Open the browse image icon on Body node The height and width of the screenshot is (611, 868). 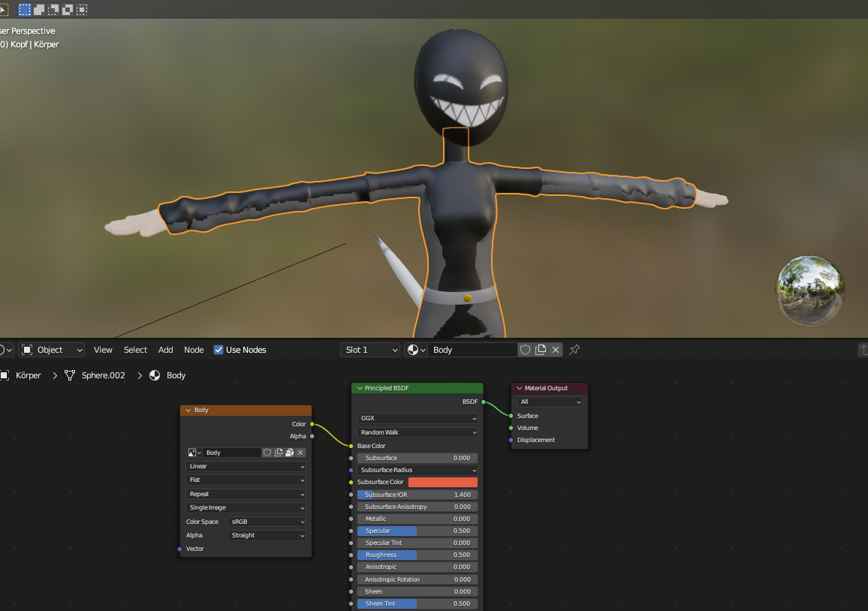pos(192,452)
